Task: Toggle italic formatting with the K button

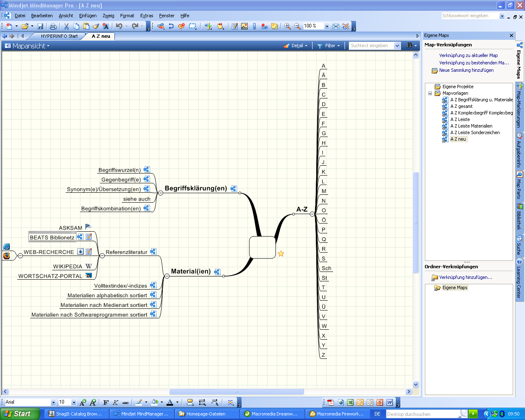Action: [x=116, y=402]
